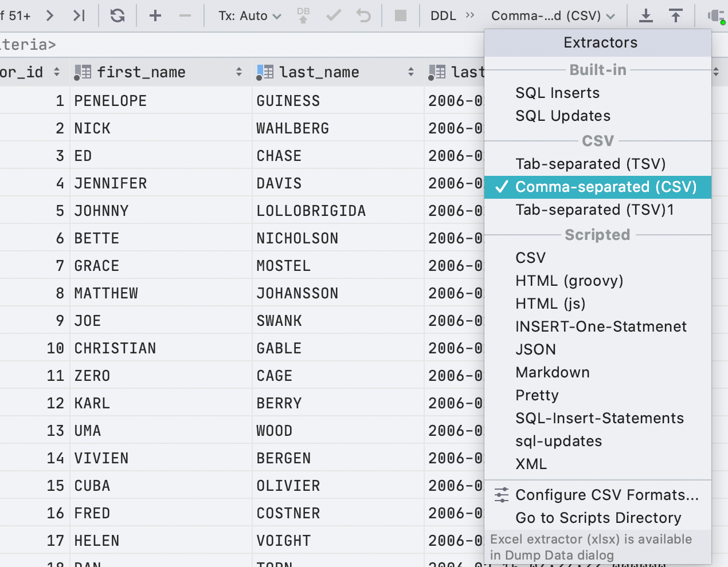Viewport: 728px width, 567px height.
Task: Pick SQL-Insert-Statements extractor
Action: pos(598,418)
